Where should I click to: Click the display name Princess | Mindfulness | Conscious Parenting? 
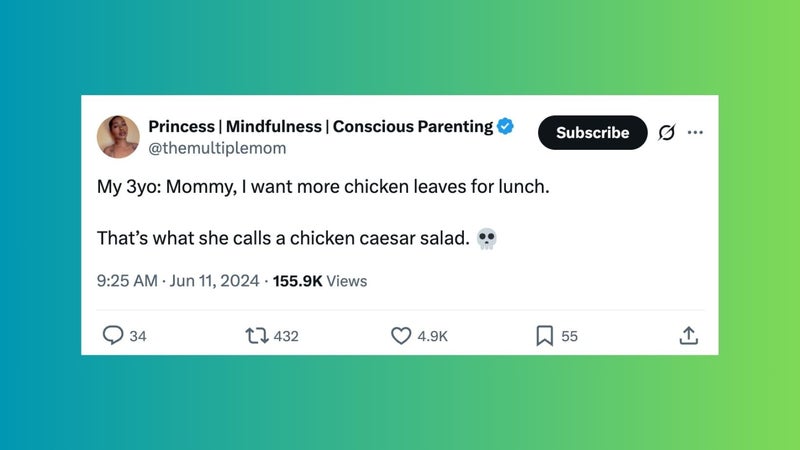[x=320, y=126]
